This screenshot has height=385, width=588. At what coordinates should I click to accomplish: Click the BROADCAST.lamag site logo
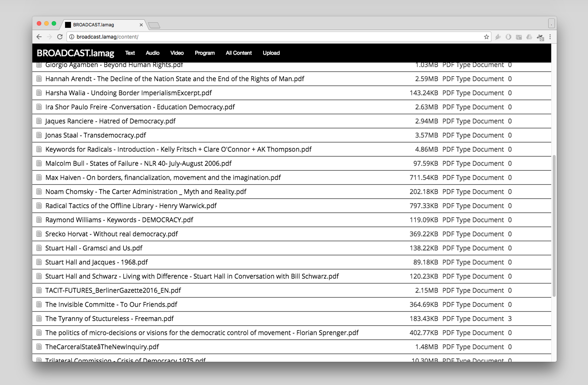tap(75, 53)
